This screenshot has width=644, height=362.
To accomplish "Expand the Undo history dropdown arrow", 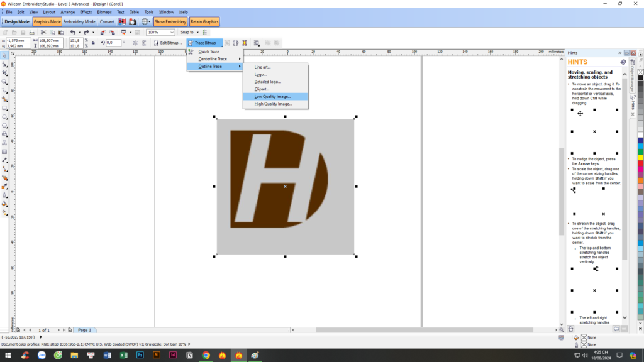I will click(79, 32).
